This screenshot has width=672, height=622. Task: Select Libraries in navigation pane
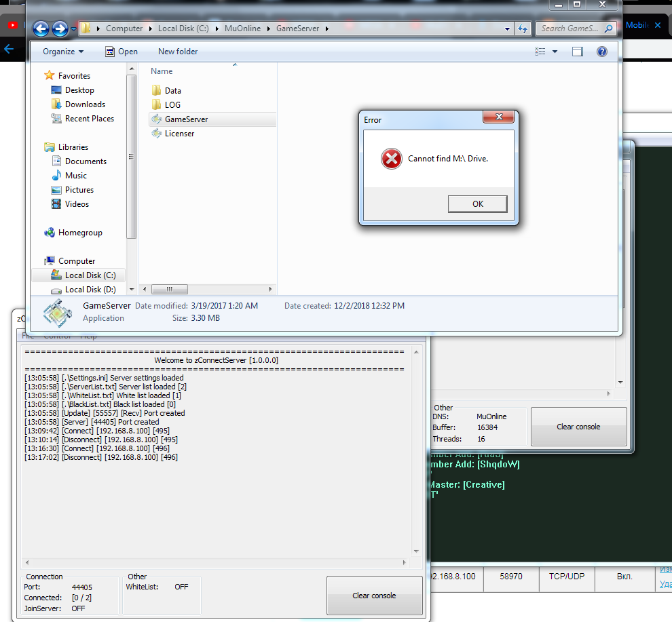[66, 147]
